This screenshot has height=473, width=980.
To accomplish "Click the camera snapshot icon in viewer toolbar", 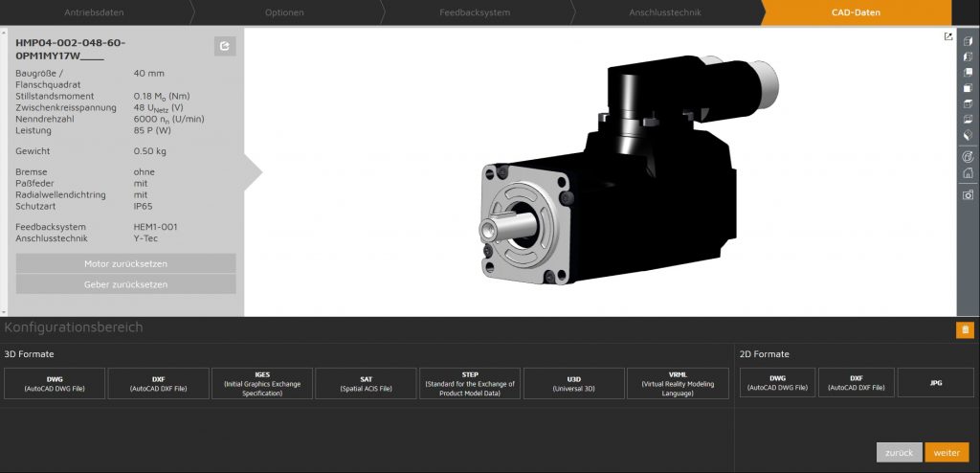I will pos(968,195).
